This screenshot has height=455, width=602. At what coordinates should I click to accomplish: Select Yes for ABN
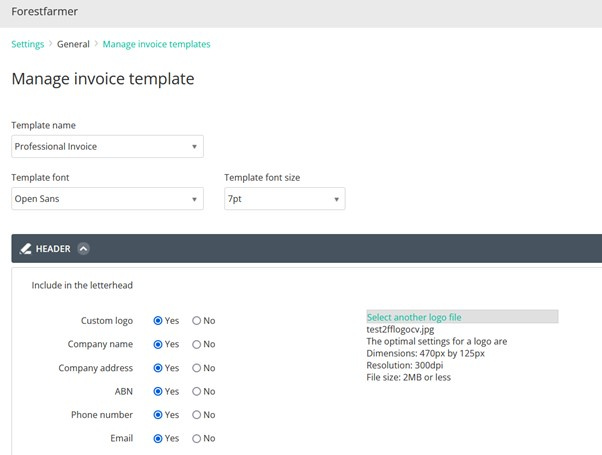click(x=158, y=391)
